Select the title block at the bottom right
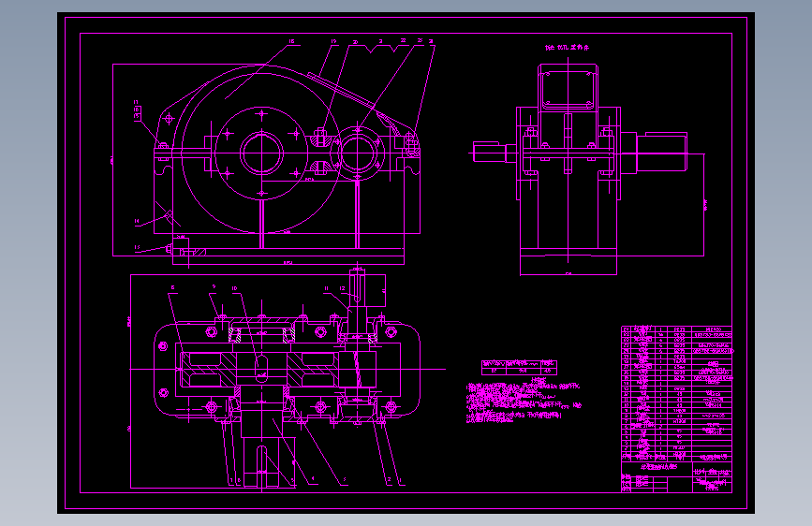This screenshot has width=812, height=526. click(677, 477)
